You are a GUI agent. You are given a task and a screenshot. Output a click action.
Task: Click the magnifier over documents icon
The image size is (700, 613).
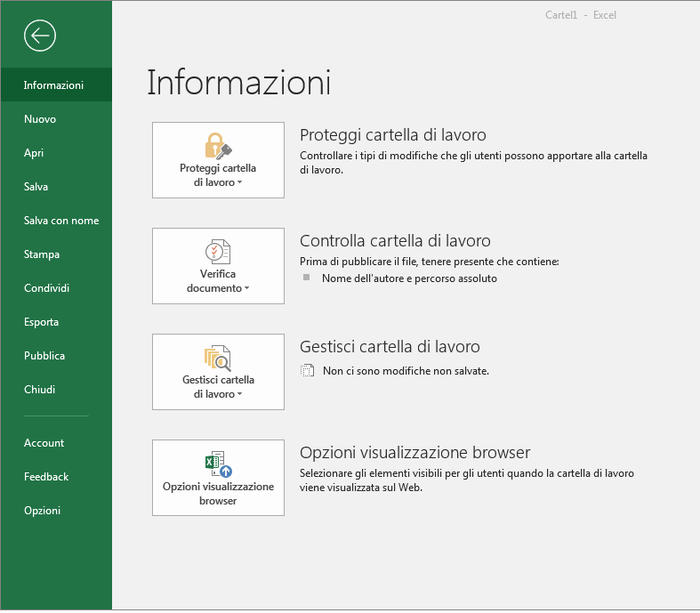tap(218, 358)
